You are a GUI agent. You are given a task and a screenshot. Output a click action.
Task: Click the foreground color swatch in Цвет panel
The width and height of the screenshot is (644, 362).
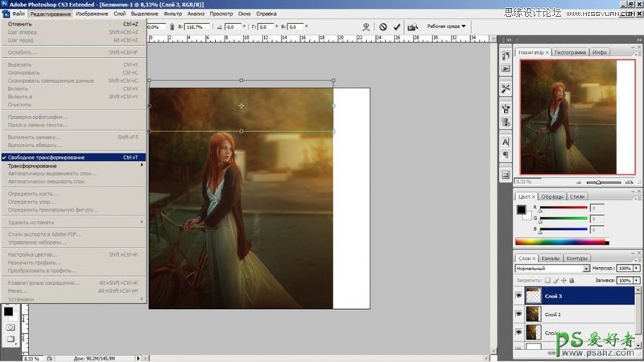point(521,209)
